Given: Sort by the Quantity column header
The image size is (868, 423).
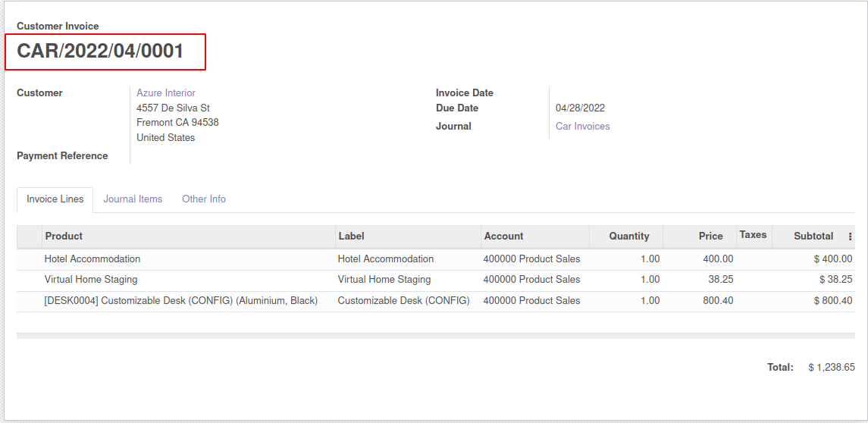Looking at the screenshot, I should [628, 237].
